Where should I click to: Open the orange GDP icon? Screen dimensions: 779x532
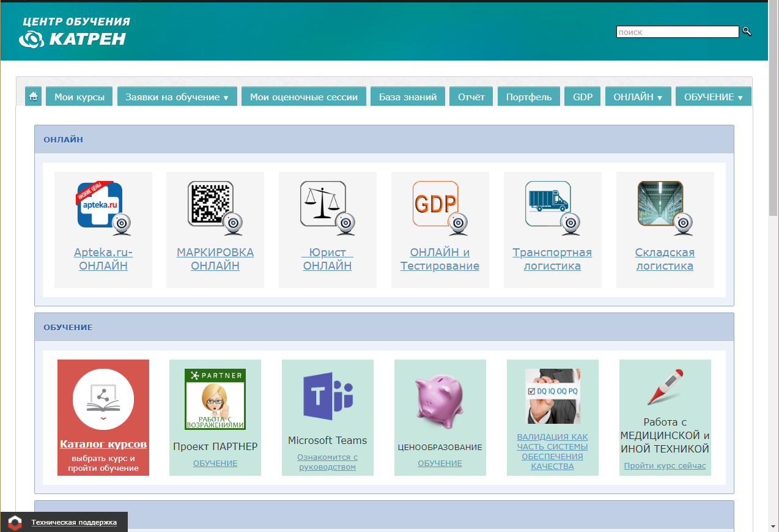(440, 208)
